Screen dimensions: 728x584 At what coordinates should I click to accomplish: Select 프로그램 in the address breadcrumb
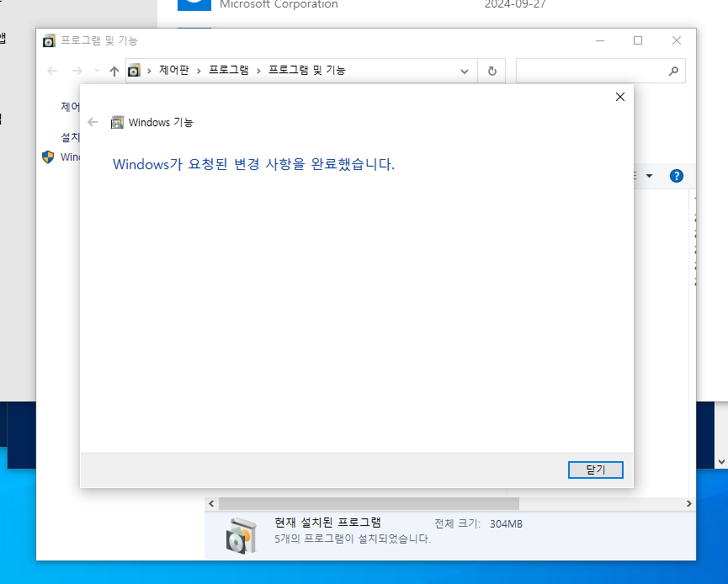(x=228, y=71)
